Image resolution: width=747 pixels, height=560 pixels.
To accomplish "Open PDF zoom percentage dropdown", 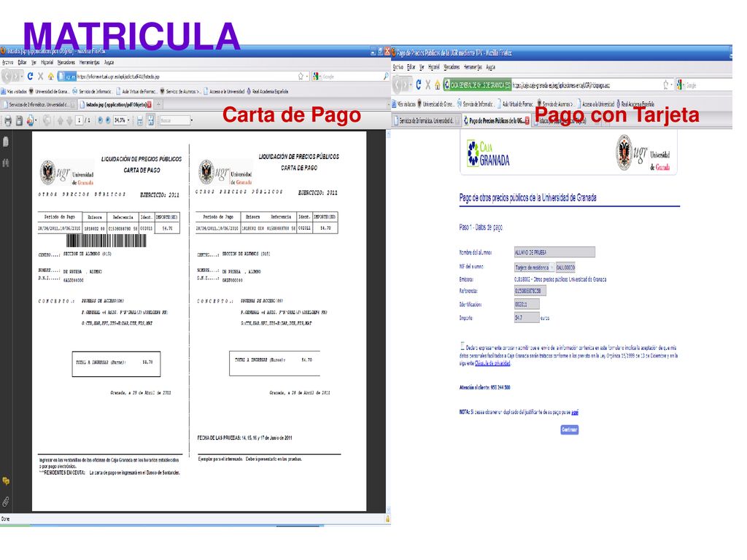I will (128, 121).
